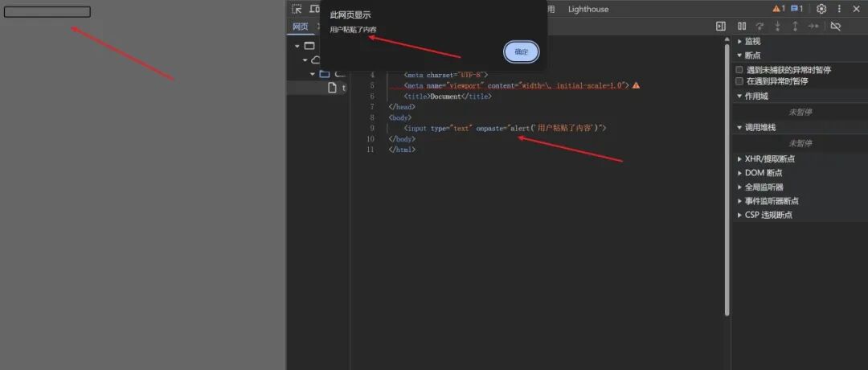The height and width of the screenshot is (370, 868).
Task: Click the </head> closing tag line
Action: [403, 107]
